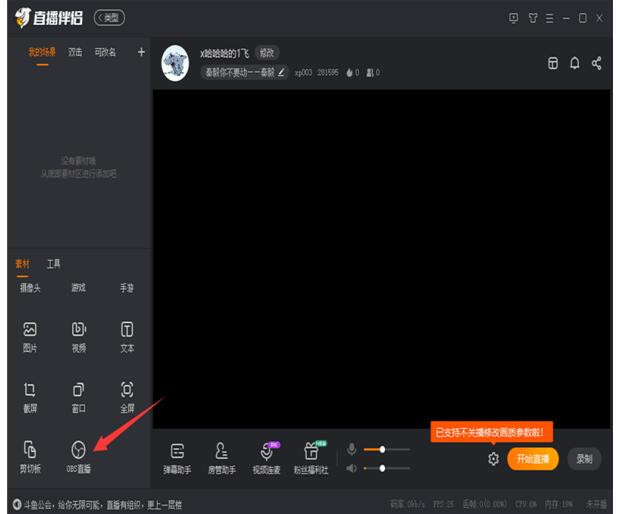Select the 摄像头 camera source
This screenshot has height=514, width=620.
coord(30,288)
